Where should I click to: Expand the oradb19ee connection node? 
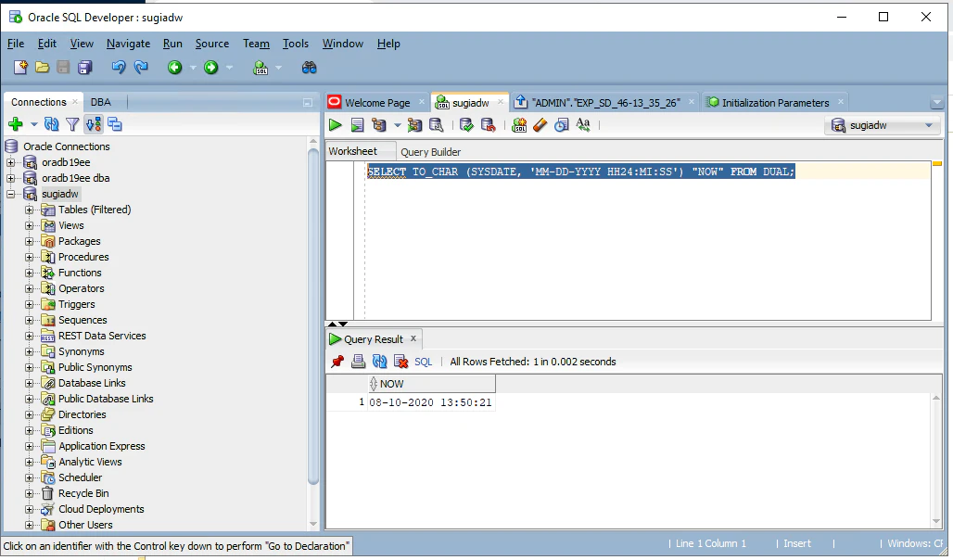tap(10, 162)
